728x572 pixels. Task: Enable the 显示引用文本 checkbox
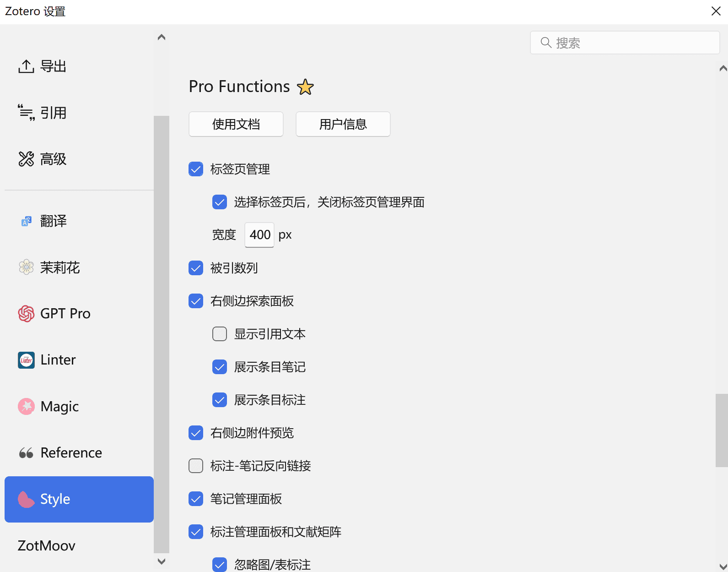220,334
